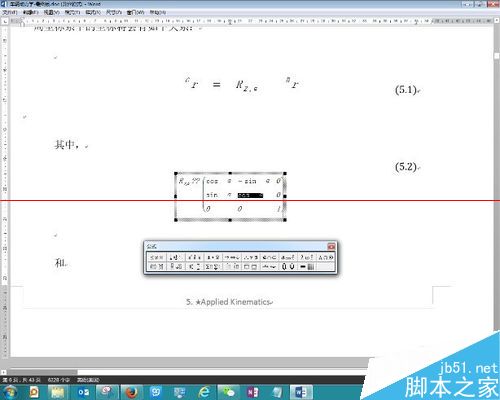500x400 pixels.
Task: Open logical symbols palette (∴∀∃)
Action: pos(251,257)
